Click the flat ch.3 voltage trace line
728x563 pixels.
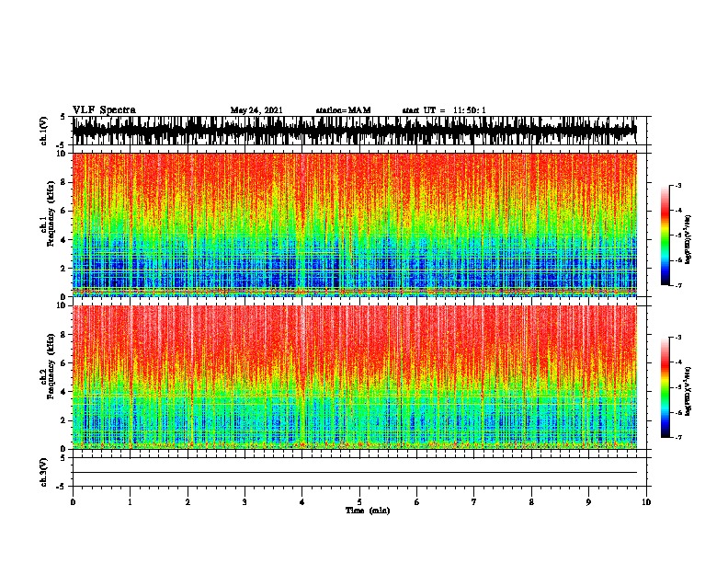(x=355, y=473)
